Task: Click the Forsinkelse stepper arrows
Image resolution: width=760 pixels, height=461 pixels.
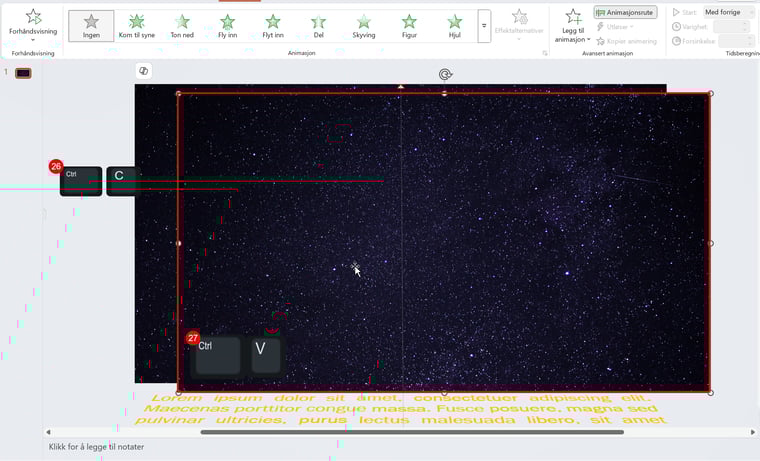Action: click(x=749, y=41)
